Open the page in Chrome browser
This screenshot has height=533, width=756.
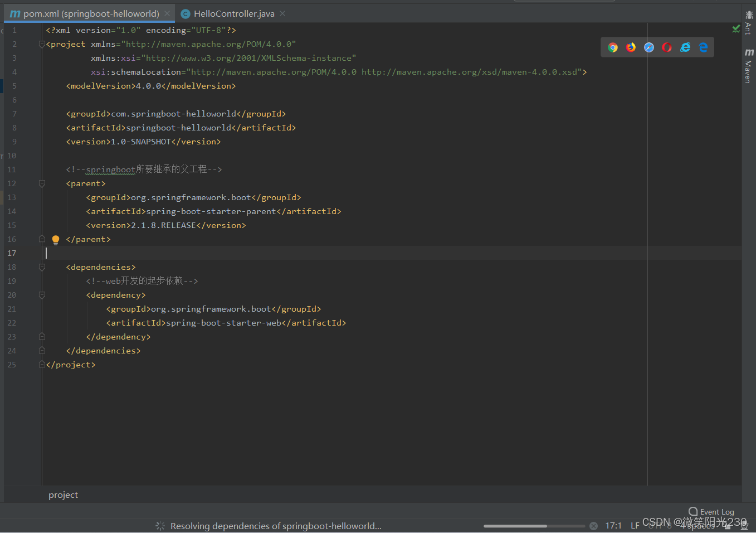[613, 47]
